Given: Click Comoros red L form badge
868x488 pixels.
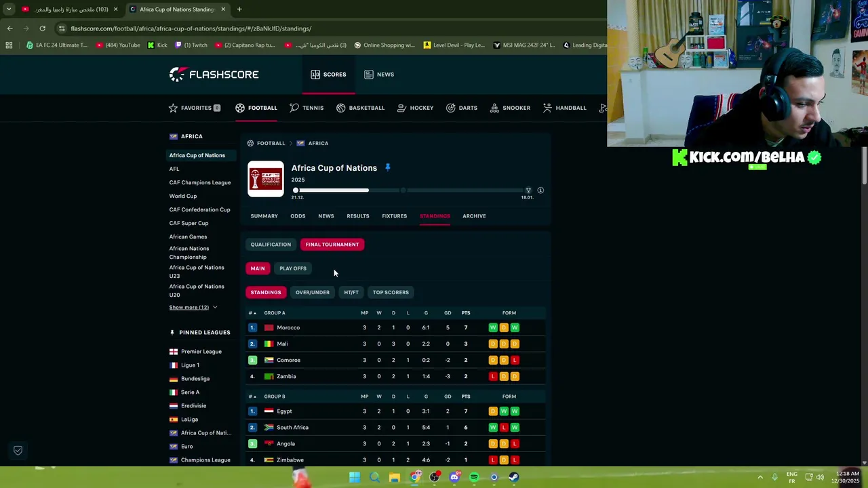Looking at the screenshot, I should [x=515, y=360].
